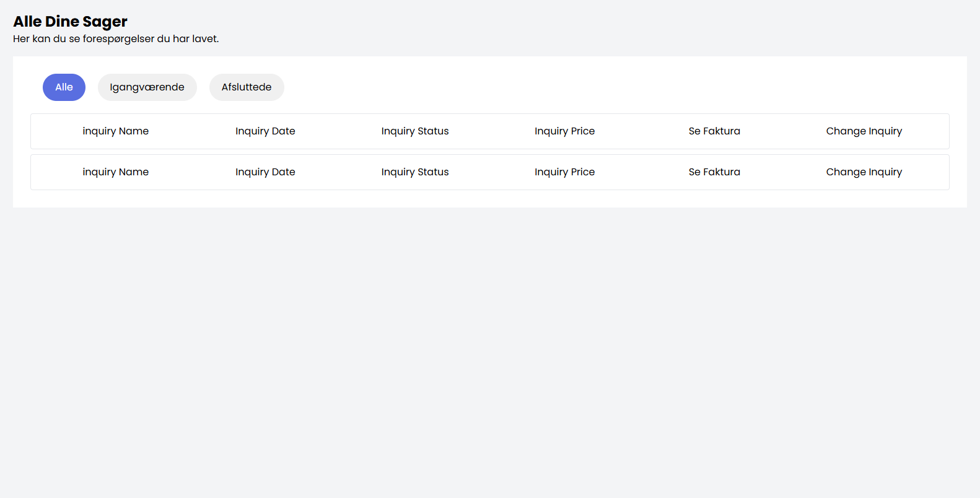
Task: Click Inquiry Price in the first row
Action: (x=564, y=131)
